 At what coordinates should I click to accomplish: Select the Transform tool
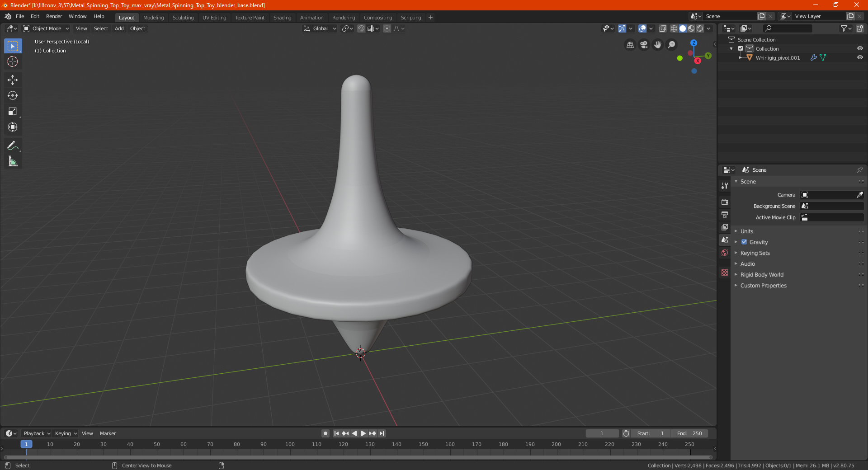pos(13,127)
